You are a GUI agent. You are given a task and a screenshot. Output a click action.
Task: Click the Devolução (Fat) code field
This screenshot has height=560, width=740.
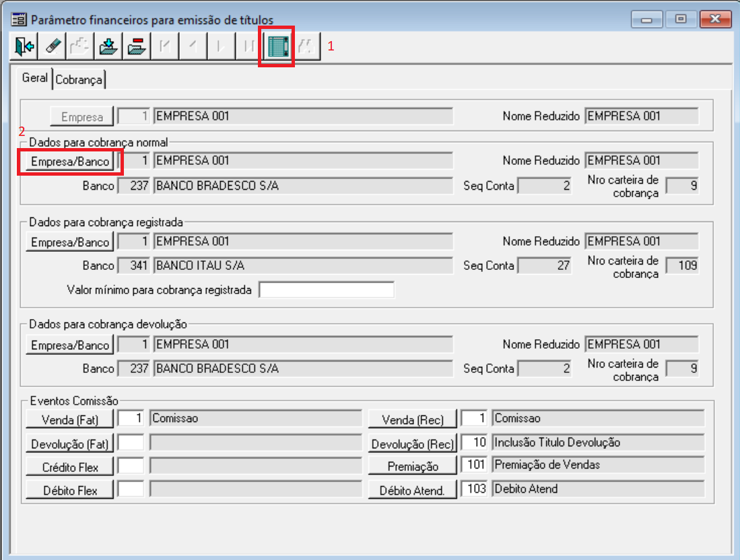coord(131,442)
